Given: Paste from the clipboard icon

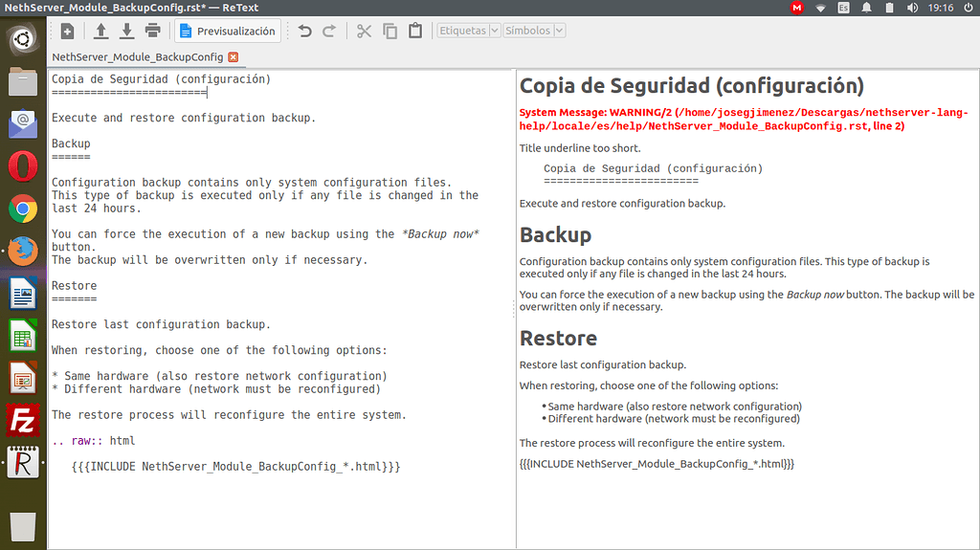Looking at the screenshot, I should tap(415, 31).
